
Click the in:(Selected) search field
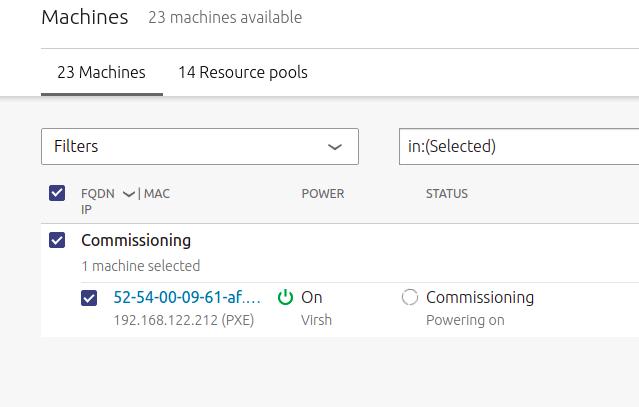[x=519, y=147]
